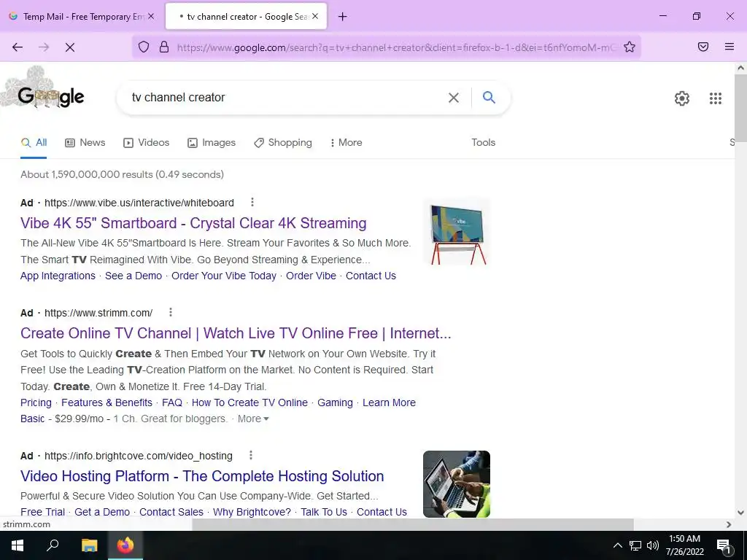The image size is (747, 560).
Task: Click the taskbar search icon
Action: 53,545
